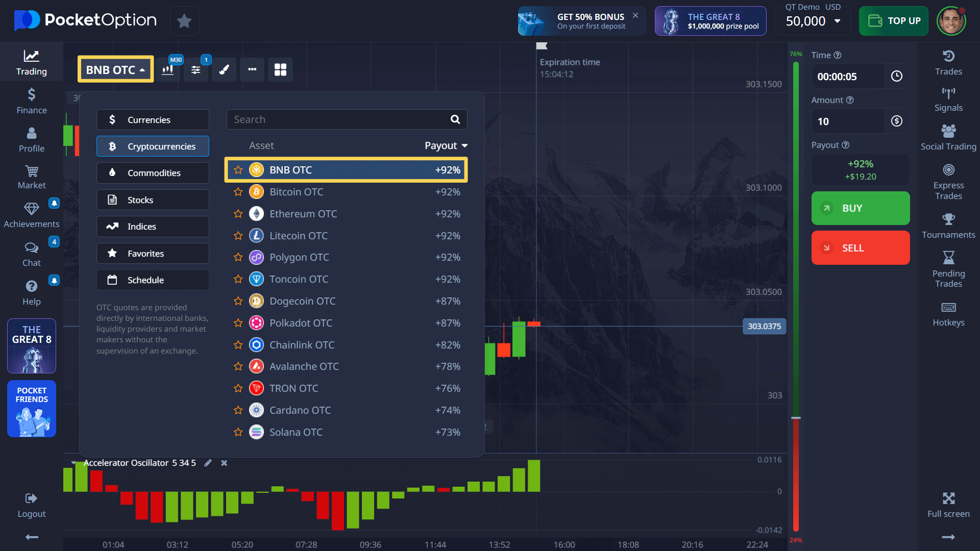This screenshot has width=980, height=551.
Task: Toggle favorite star for Solana OTC
Action: tap(238, 432)
